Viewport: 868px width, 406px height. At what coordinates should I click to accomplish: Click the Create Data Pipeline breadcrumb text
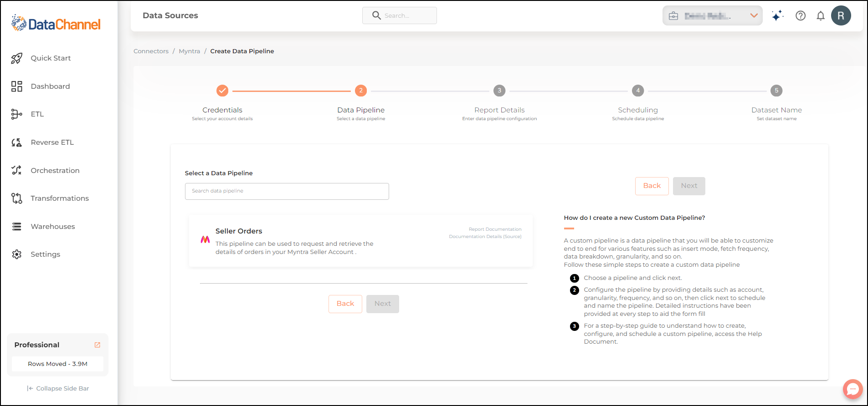242,51
